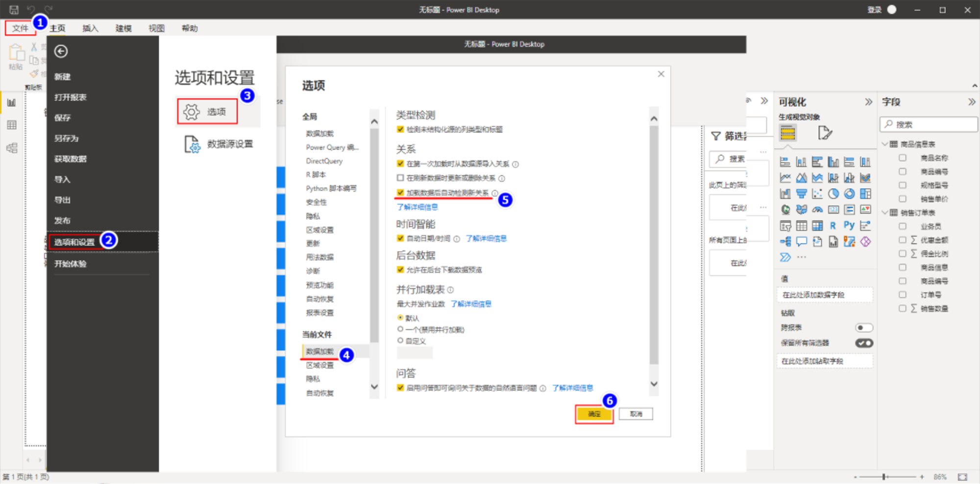Select the map (globe) visual
Viewport: 980px width, 484px height.
click(x=785, y=210)
